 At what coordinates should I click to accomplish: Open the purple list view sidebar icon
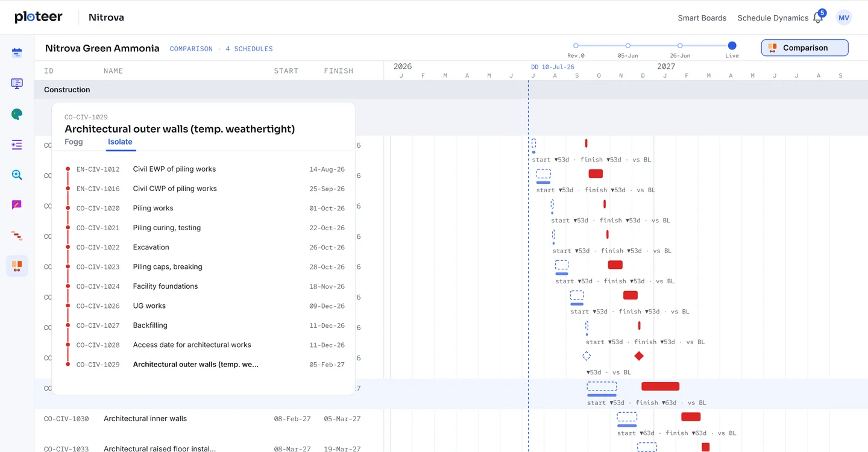point(17,145)
